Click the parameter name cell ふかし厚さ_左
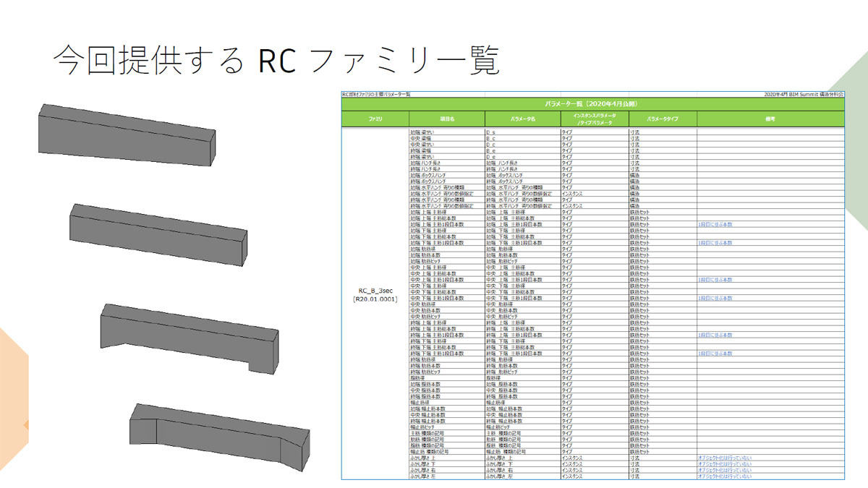Image resolution: width=868 pixels, height=488 pixels. pos(522,476)
